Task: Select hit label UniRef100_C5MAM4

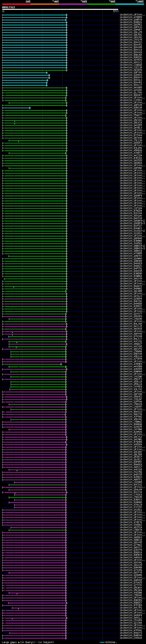Action: [x=131, y=352]
